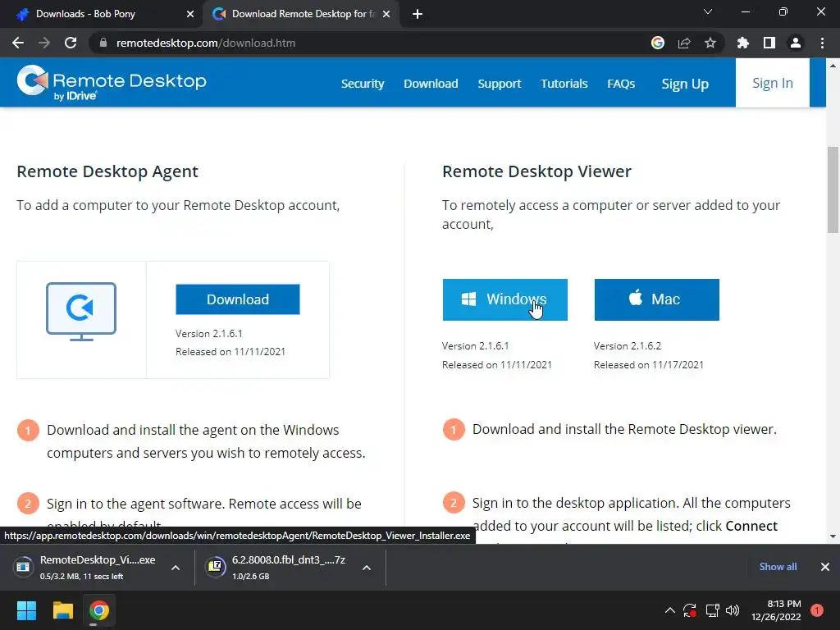
Task: Open the clock showing 8:13 PM
Action: 776,610
